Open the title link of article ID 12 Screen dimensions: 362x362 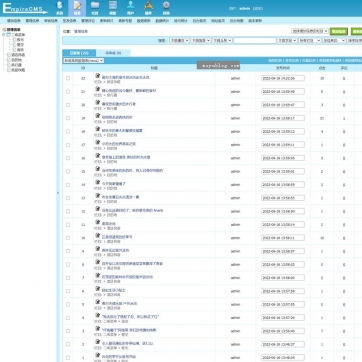[132, 210]
